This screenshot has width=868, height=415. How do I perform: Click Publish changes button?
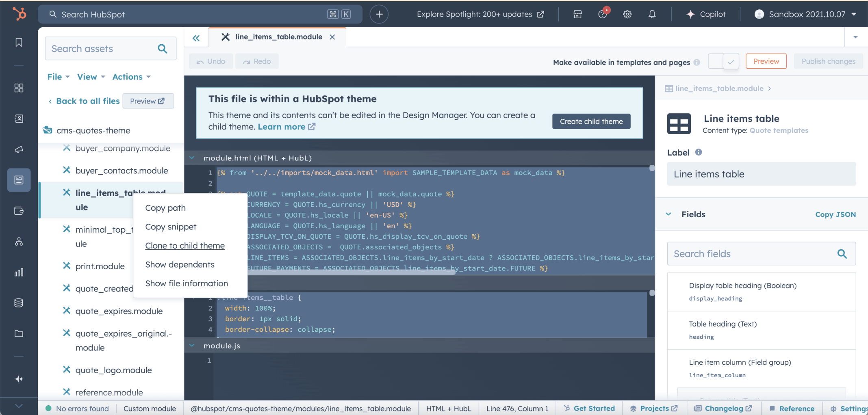pyautogui.click(x=828, y=61)
